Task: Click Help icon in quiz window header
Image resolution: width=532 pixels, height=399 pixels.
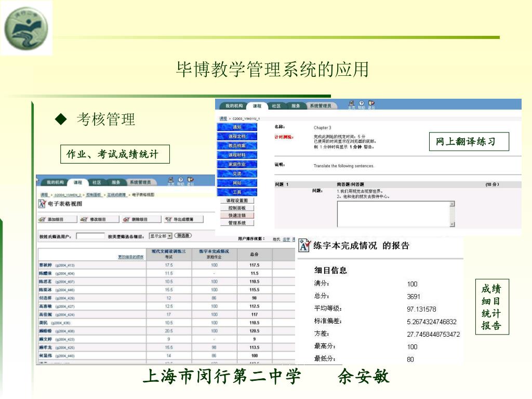Action: pyautogui.click(x=362, y=104)
